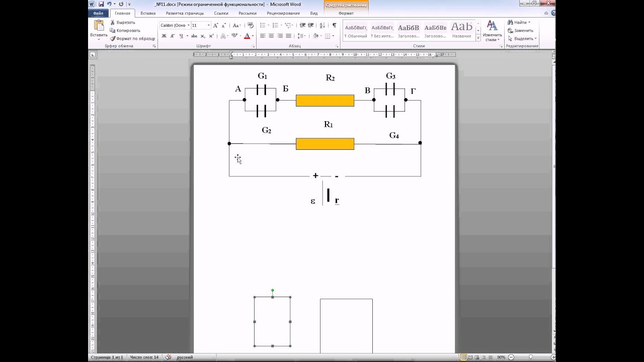Open the Найти find dropdown
Viewport: 644px width, 362px height.
(519, 23)
